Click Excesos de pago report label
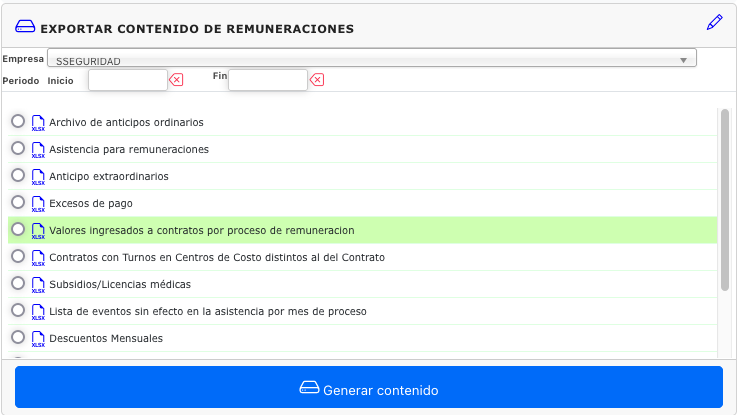The height and width of the screenshot is (415, 740). 90,203
